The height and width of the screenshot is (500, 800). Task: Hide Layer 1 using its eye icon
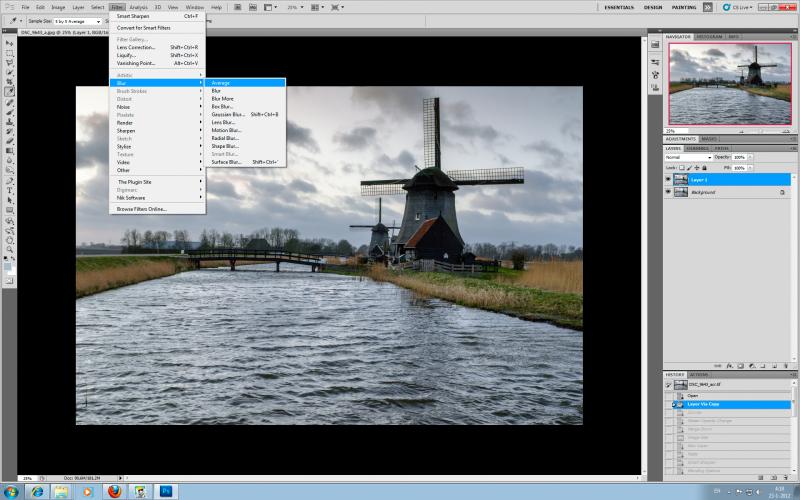668,180
